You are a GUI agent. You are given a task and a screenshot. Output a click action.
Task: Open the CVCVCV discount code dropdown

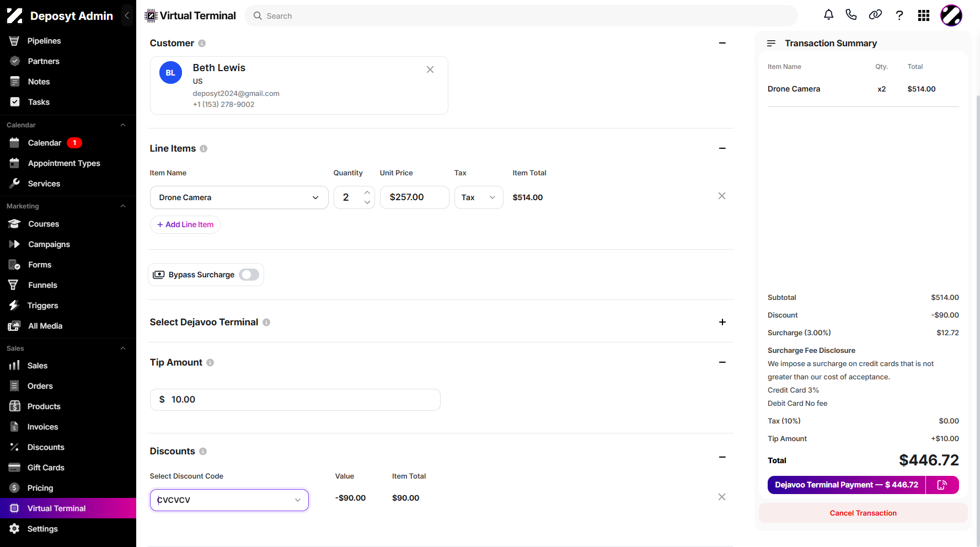click(x=229, y=500)
